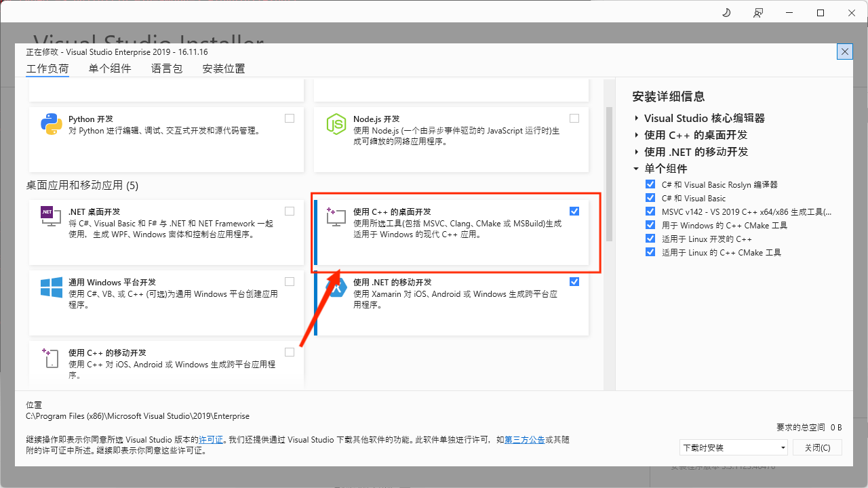The width and height of the screenshot is (868, 488).
Task: Click the Xamarin .NET mobile development icon
Action: 336,287
